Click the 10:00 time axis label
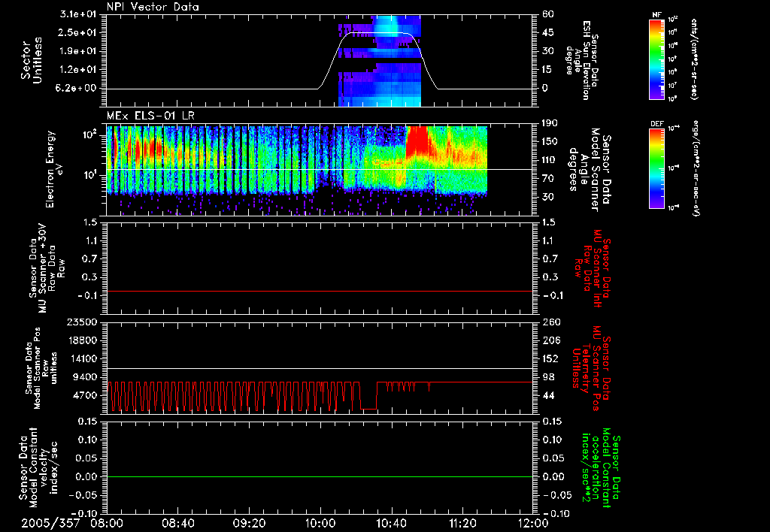The height and width of the screenshot is (532, 770). 320,523
